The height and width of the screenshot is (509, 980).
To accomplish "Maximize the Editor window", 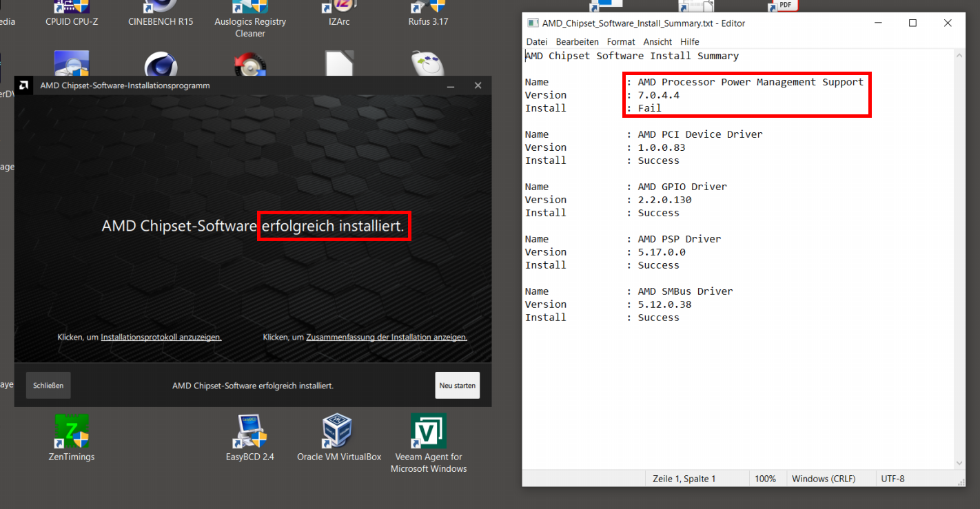I will coord(912,23).
